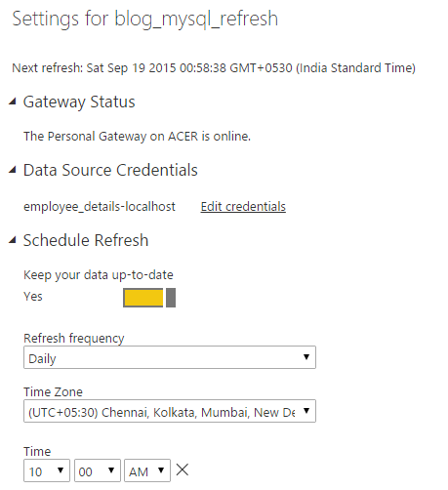
Task: Collapse the Gateway Status section triangle
Action: click(13, 102)
